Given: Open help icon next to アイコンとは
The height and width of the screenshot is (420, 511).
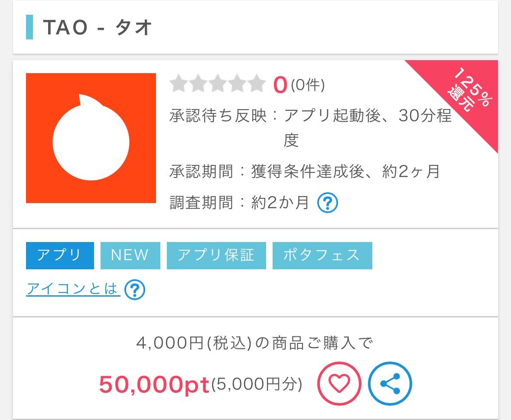Looking at the screenshot, I should coord(135,289).
